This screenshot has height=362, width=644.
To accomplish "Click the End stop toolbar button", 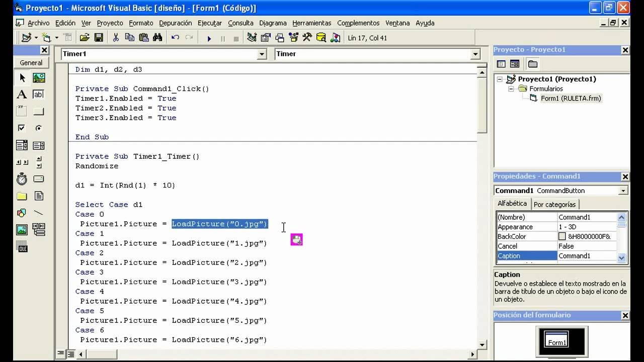I will coord(236,38).
